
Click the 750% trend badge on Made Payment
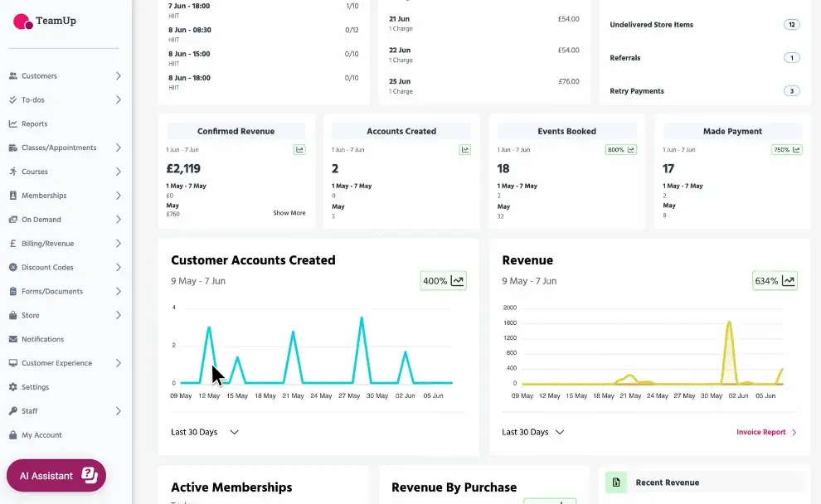(788, 149)
